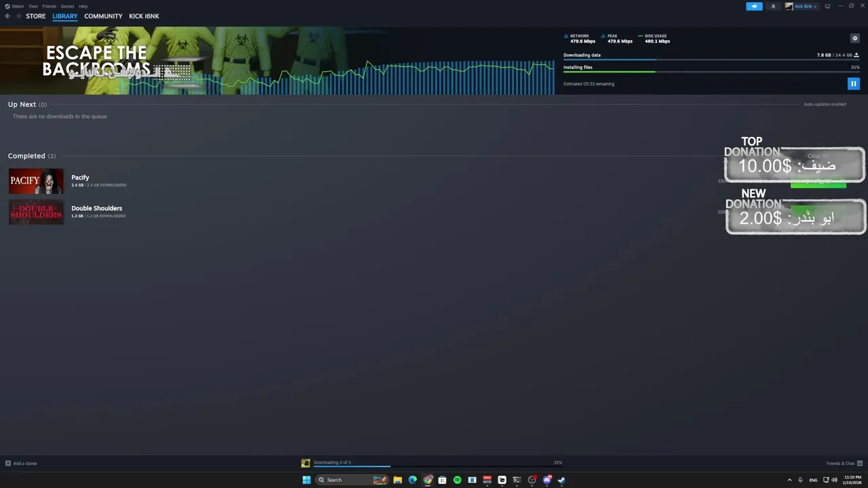Go back with the left arrow
868x488 pixels.
(x=8, y=16)
